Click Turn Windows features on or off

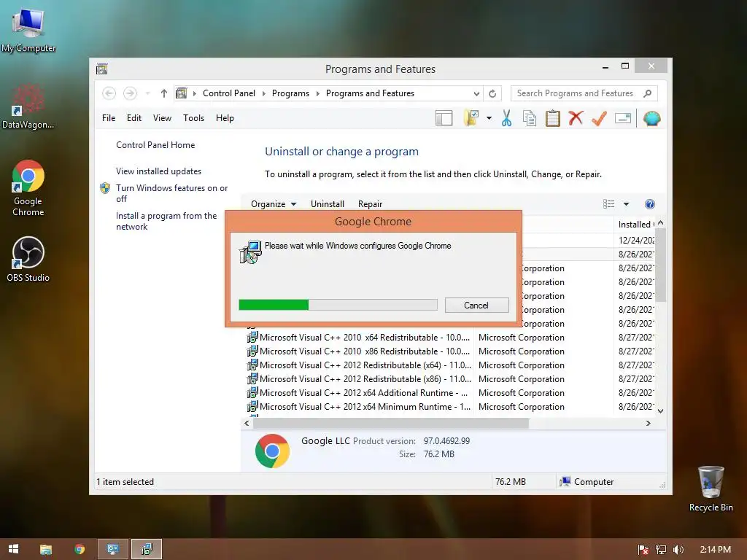pyautogui.click(x=172, y=193)
